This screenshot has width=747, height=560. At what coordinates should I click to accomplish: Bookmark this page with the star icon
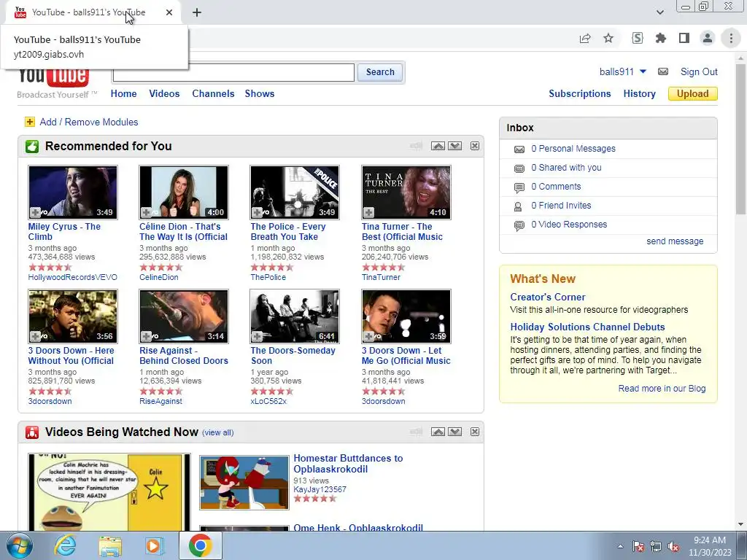pos(608,38)
